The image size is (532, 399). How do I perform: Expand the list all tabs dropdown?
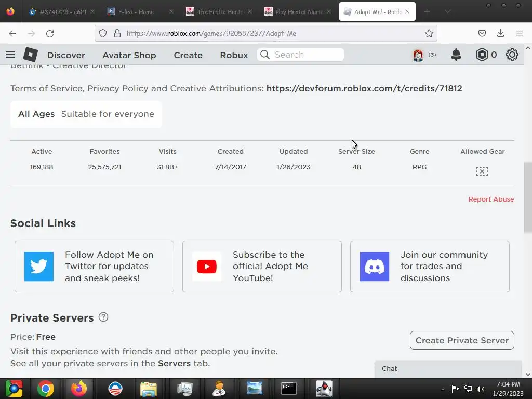coord(447,12)
